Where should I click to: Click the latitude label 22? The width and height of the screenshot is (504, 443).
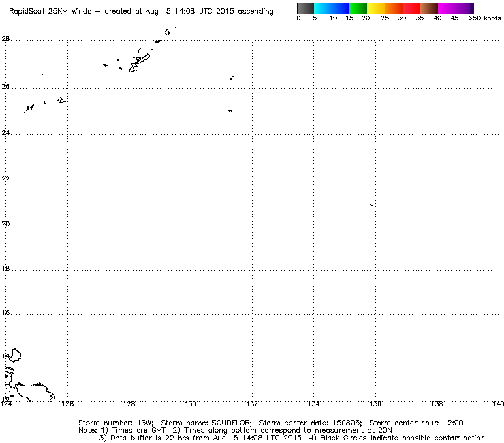point(5,179)
